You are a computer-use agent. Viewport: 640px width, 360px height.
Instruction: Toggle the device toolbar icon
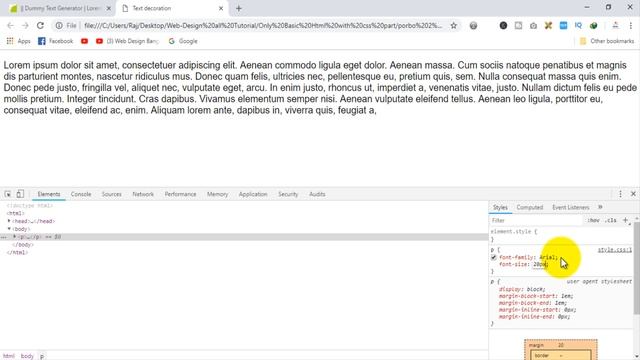[x=20, y=194]
